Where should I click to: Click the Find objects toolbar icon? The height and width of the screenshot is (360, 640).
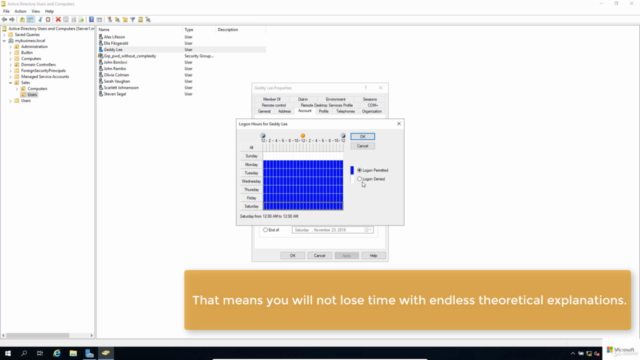click(140, 20)
